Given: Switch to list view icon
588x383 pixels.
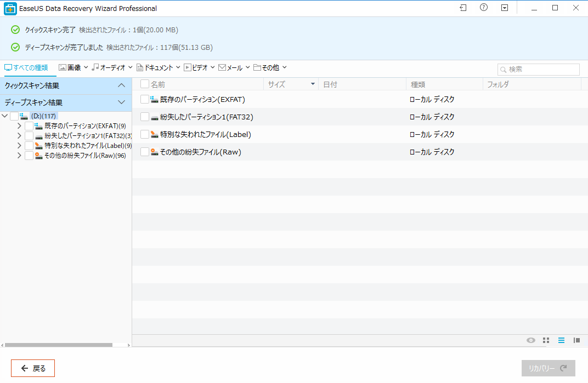Looking at the screenshot, I should 561,340.
